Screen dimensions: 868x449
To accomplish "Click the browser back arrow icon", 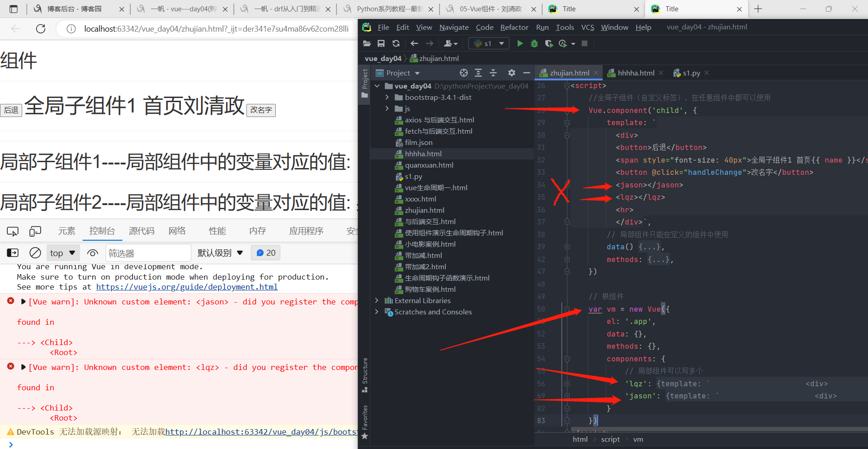I will click(16, 29).
